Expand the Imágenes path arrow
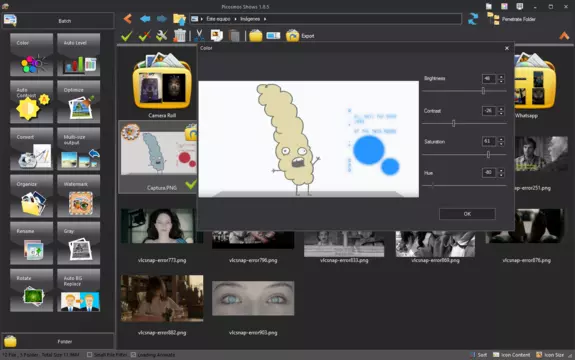575x360 pixels. (x=265, y=19)
